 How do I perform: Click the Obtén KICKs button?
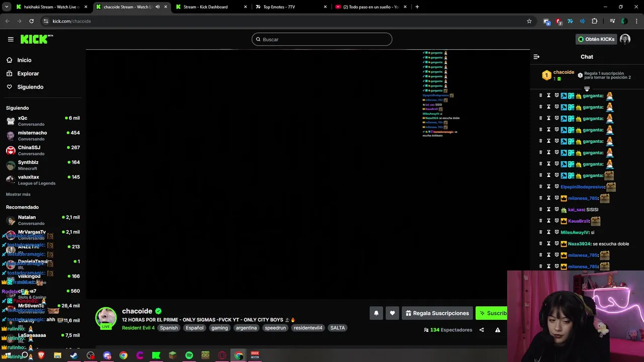596,39
